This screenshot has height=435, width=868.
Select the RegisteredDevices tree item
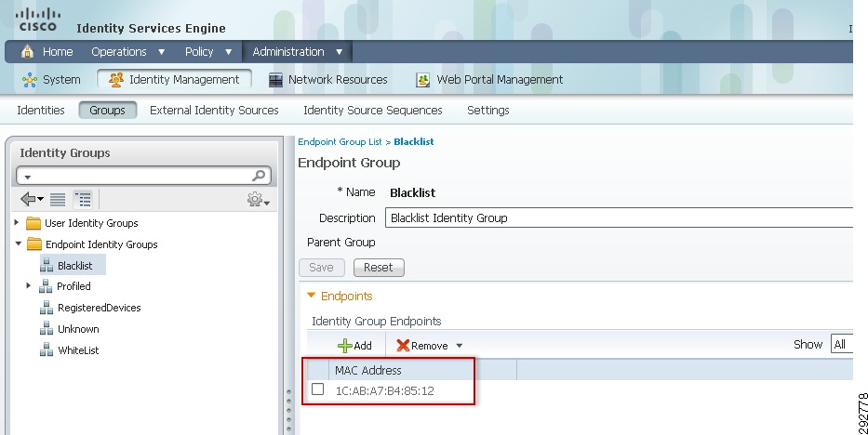click(100, 308)
